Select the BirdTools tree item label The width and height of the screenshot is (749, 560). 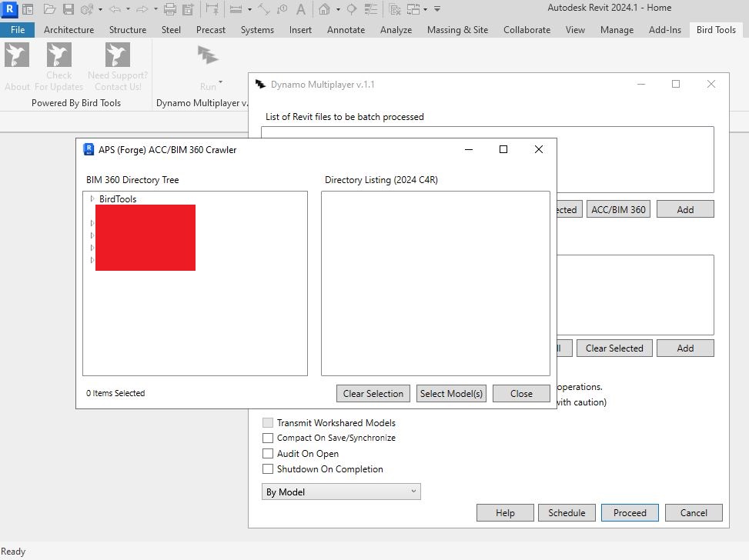tap(118, 198)
